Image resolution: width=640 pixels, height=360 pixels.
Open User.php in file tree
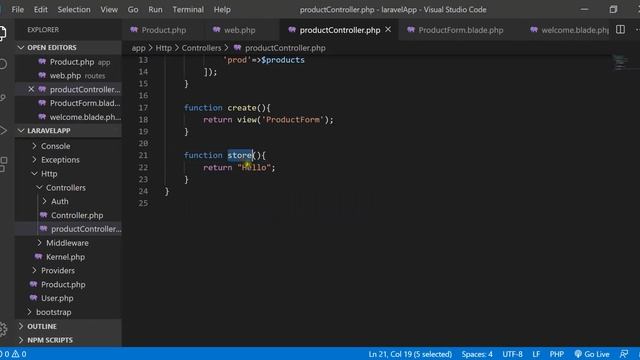point(57,298)
